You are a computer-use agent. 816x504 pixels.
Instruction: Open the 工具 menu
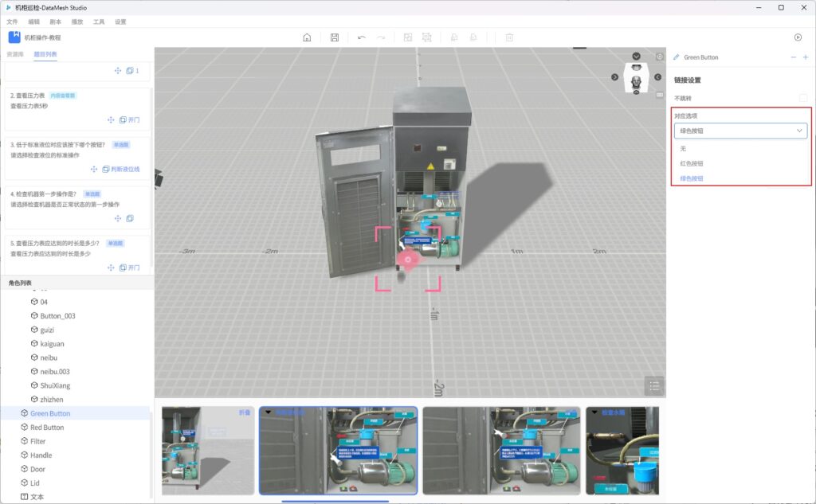pyautogui.click(x=99, y=22)
